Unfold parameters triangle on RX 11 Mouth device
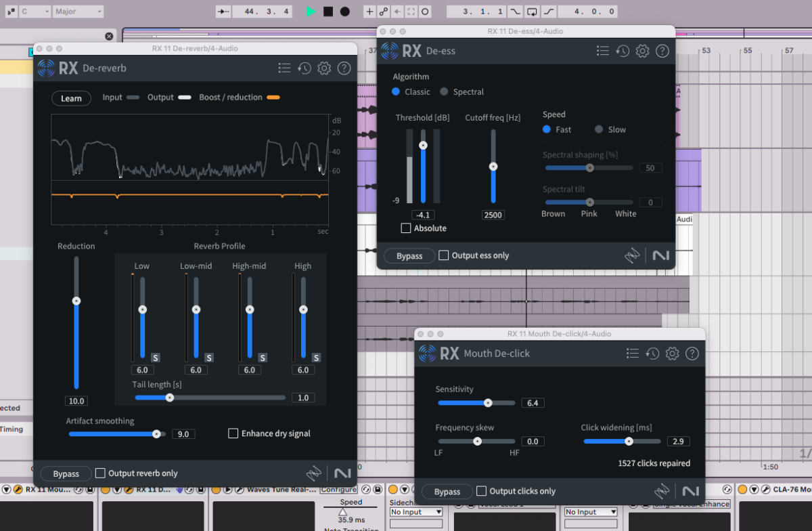This screenshot has height=531, width=812. (7, 490)
